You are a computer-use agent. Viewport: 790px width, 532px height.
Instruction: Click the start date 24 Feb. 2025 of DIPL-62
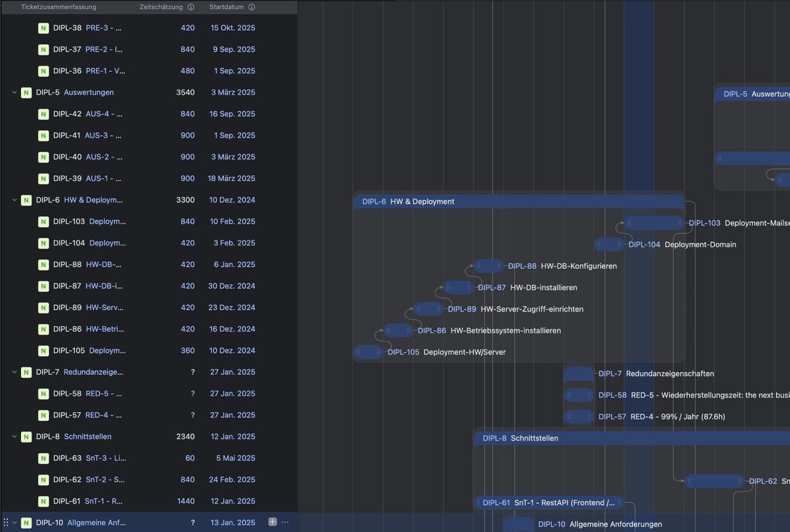click(231, 480)
